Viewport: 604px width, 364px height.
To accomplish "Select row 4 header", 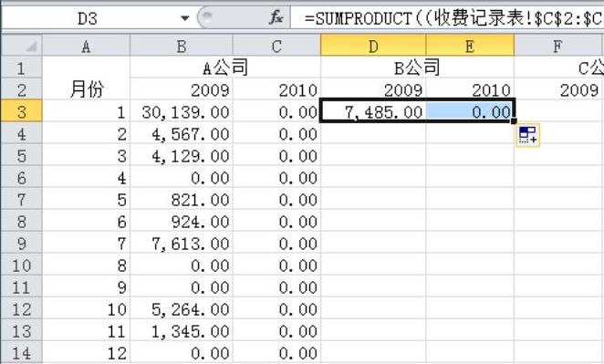I will [x=22, y=134].
